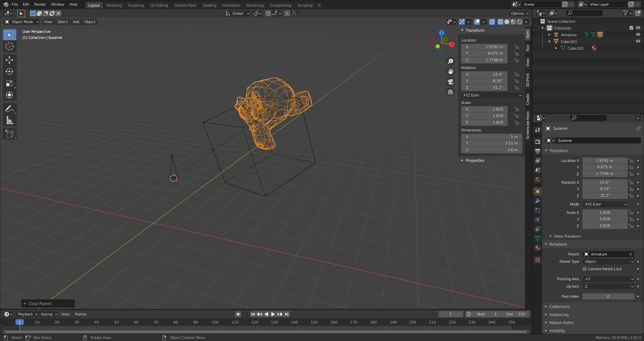
Task: Open the Parent Type dropdown
Action: [x=608, y=262]
